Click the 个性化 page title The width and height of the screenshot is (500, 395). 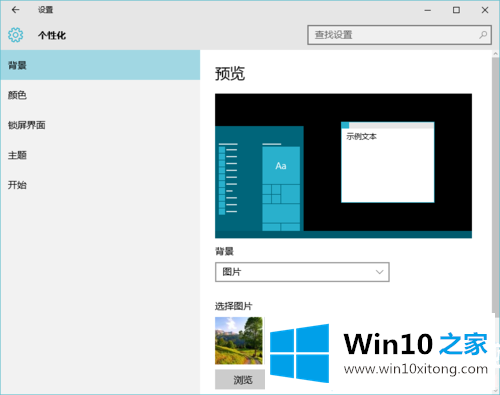click(52, 35)
